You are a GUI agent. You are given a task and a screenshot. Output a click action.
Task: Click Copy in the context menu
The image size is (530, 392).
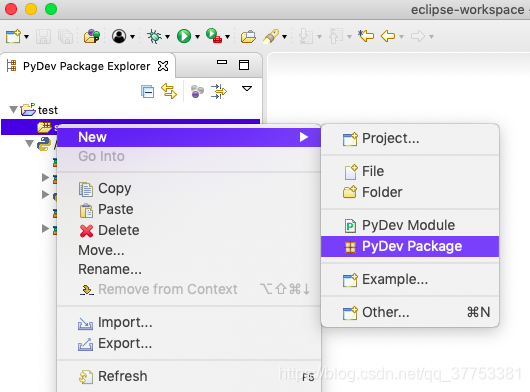[x=189, y=189]
